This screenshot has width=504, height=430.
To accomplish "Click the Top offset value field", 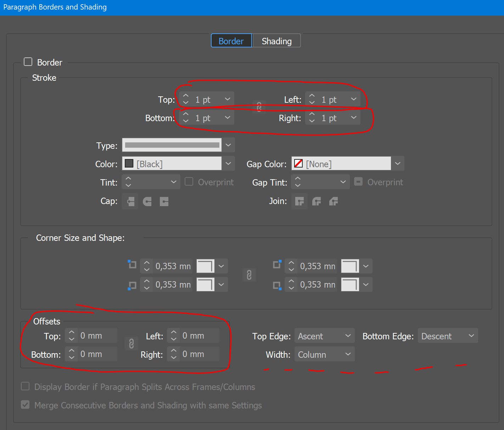I will point(97,335).
